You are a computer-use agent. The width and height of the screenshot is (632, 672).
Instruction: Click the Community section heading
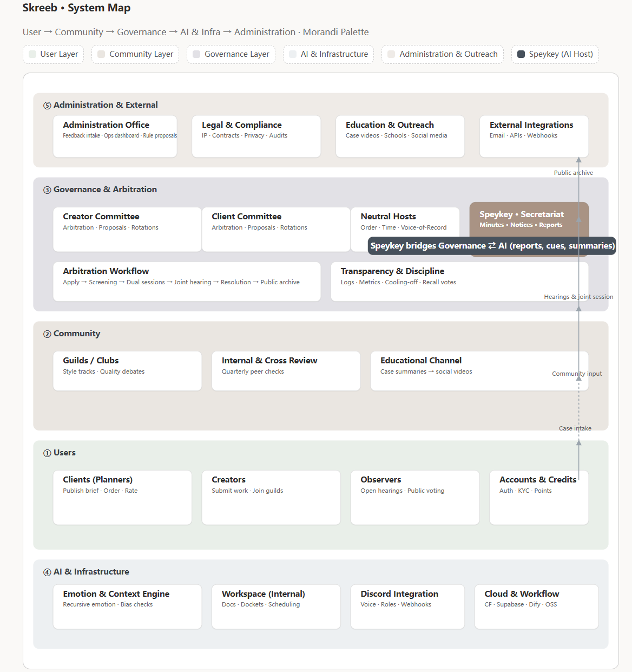72,334
